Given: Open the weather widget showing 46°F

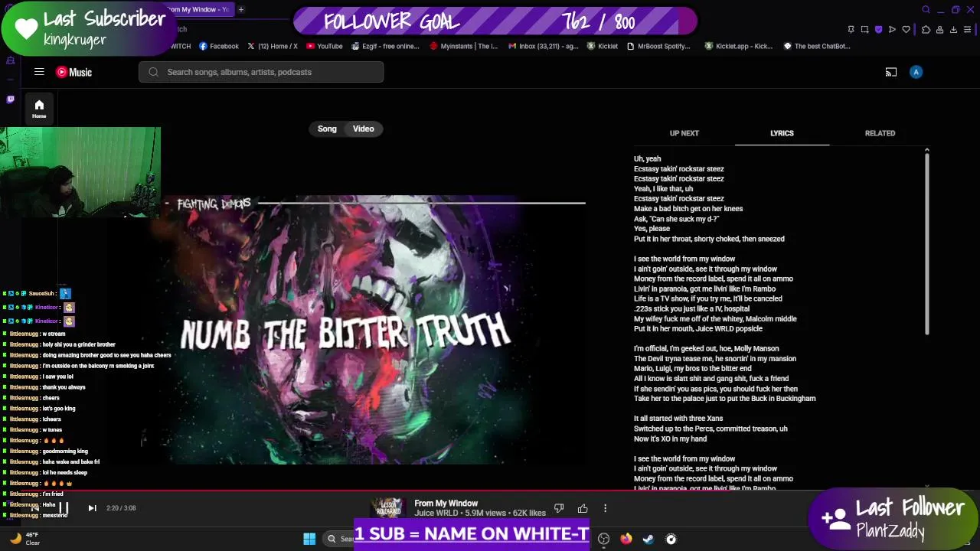Looking at the screenshot, I should pyautogui.click(x=25, y=539).
